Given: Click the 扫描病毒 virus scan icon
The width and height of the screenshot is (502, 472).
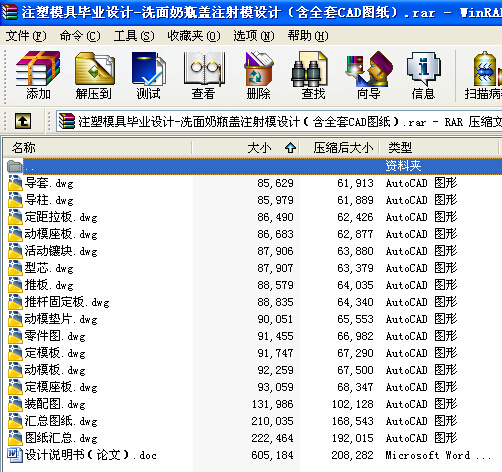Looking at the screenshot, I should point(488,69).
